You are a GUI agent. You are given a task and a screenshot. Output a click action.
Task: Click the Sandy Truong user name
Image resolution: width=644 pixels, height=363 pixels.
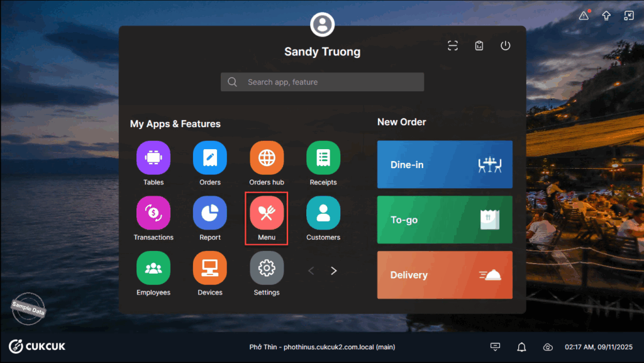323,52
